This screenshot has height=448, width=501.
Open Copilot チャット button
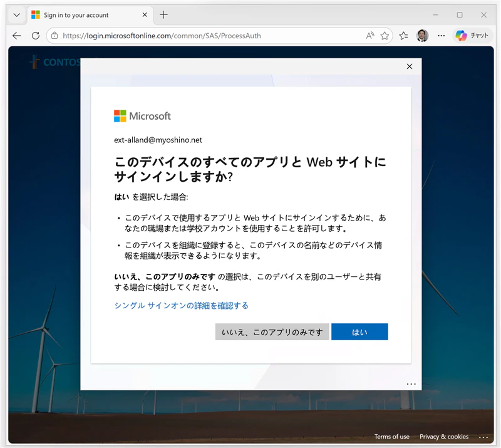472,36
